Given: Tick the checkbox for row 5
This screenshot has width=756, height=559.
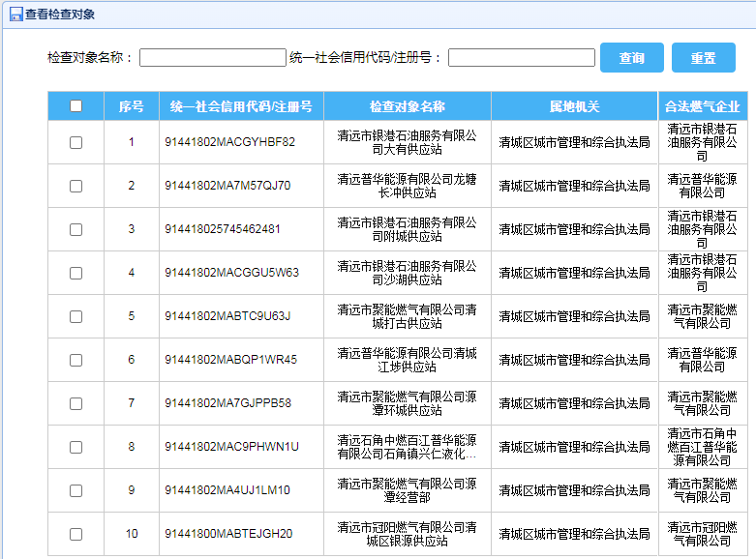Looking at the screenshot, I should tap(76, 316).
